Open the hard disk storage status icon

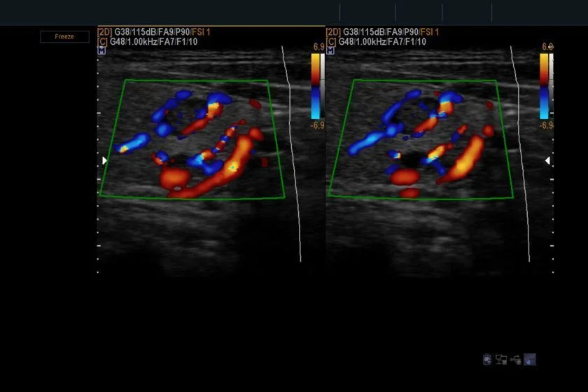click(x=487, y=359)
